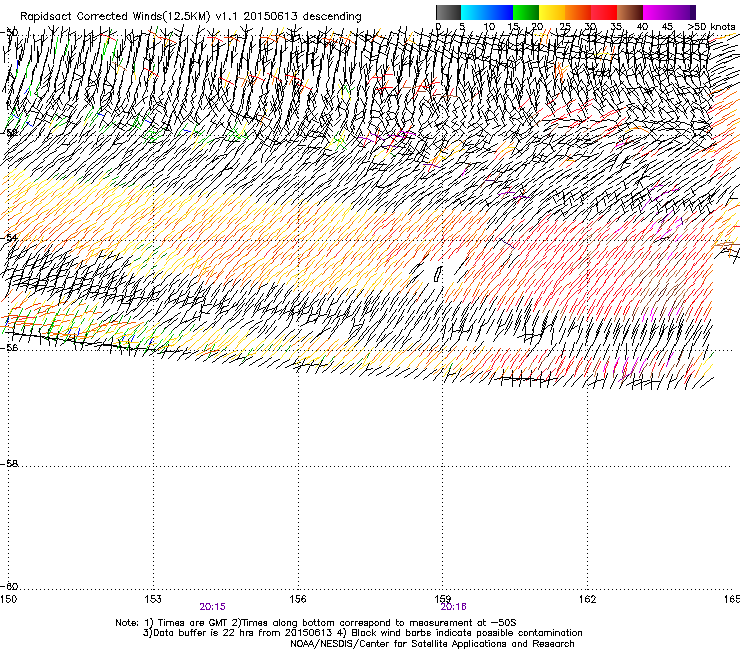Click the orange 25-30 knots legend segment

578,12
